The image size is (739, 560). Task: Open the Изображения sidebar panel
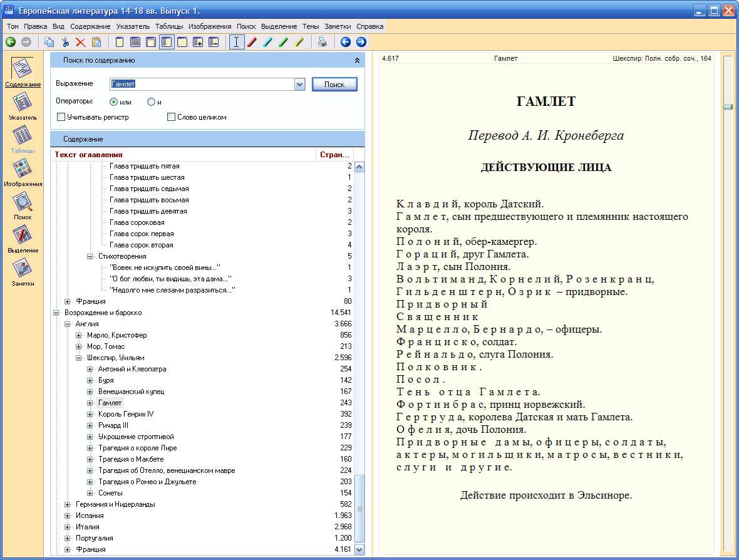coord(23,172)
